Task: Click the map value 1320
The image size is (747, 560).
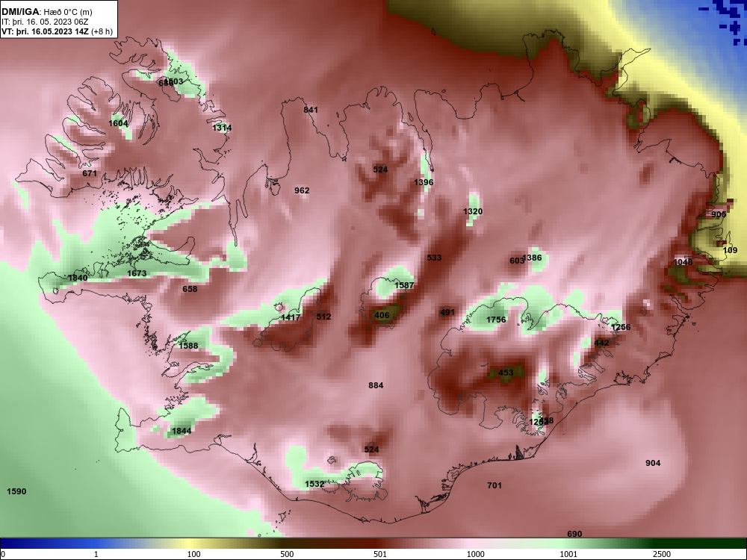Action: pos(473,211)
